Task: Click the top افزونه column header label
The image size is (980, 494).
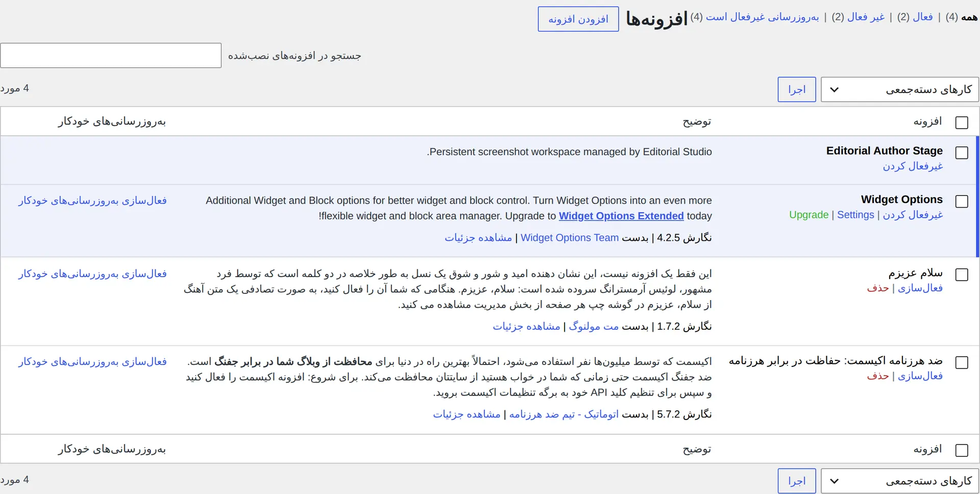Action: coord(928,121)
